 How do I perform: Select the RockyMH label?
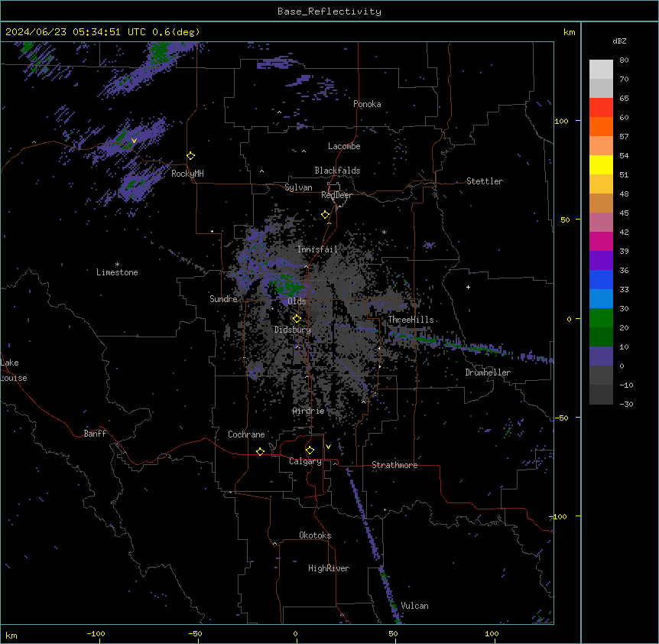click(x=187, y=174)
